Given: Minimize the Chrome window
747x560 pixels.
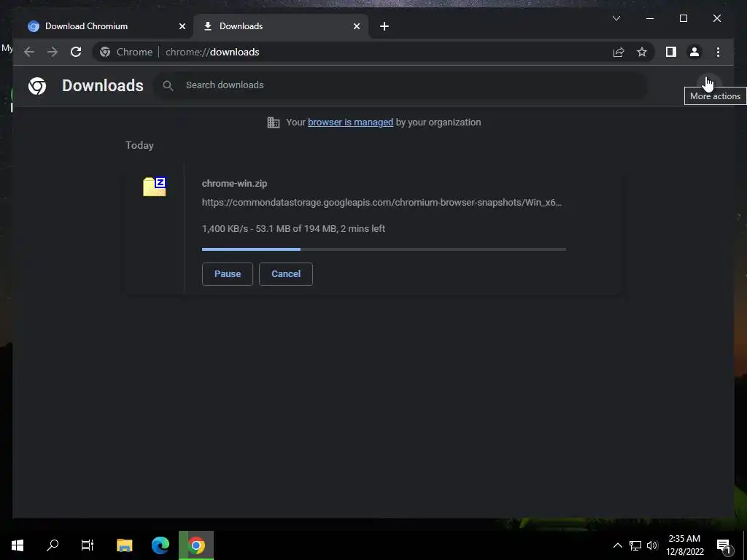Looking at the screenshot, I should (650, 18).
